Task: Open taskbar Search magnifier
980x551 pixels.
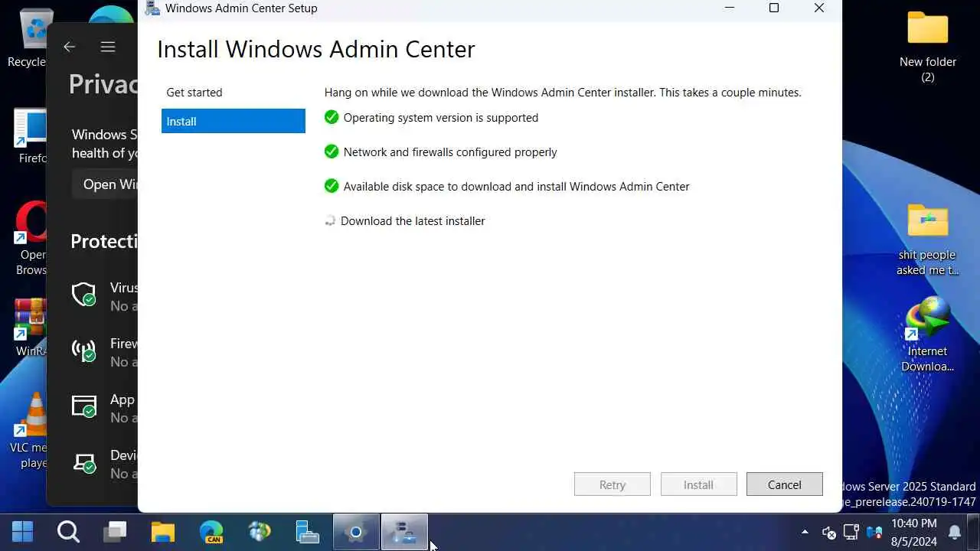Action: tap(68, 531)
